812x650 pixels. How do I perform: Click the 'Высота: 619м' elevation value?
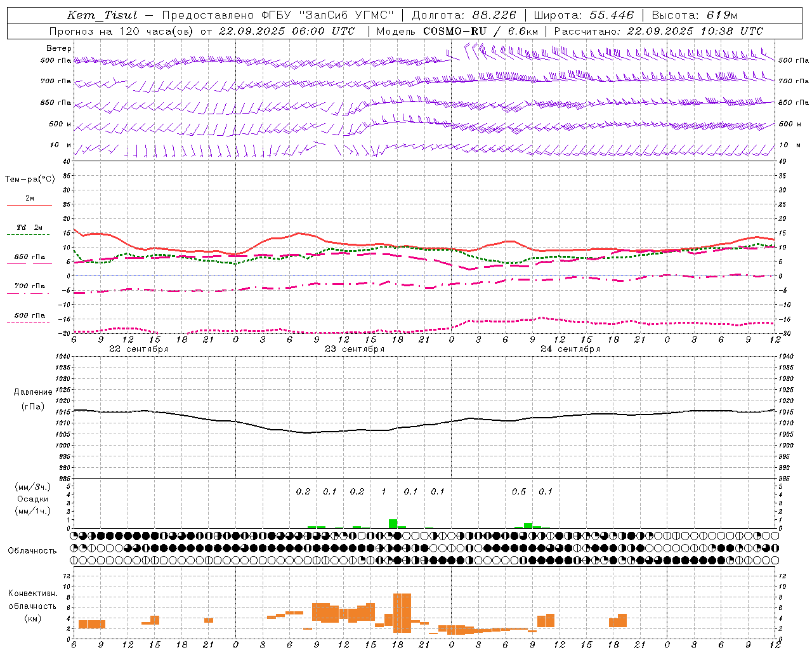(695, 15)
